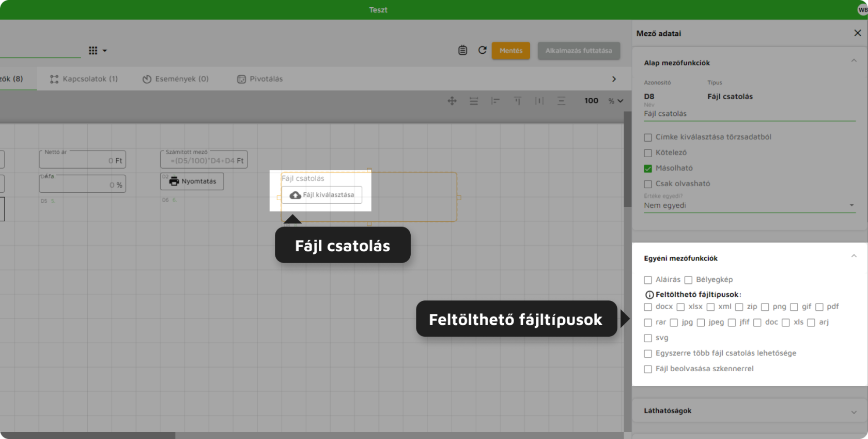Edit the Név field Fájl csatolás
Viewport: 868px width, 439px height.
point(749,114)
